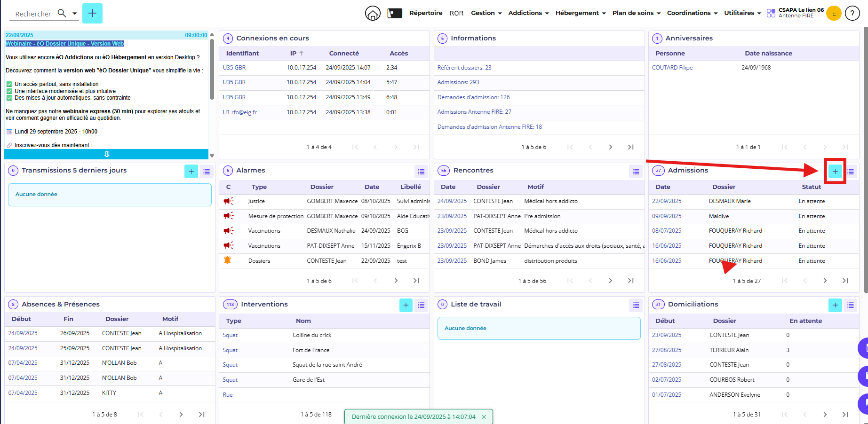Add a new intervention with plus icon
Image resolution: width=868 pixels, height=424 pixels.
406,305
